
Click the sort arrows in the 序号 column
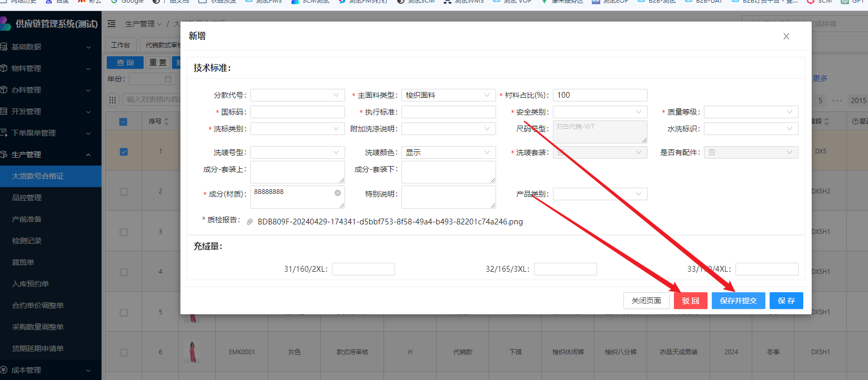point(167,121)
